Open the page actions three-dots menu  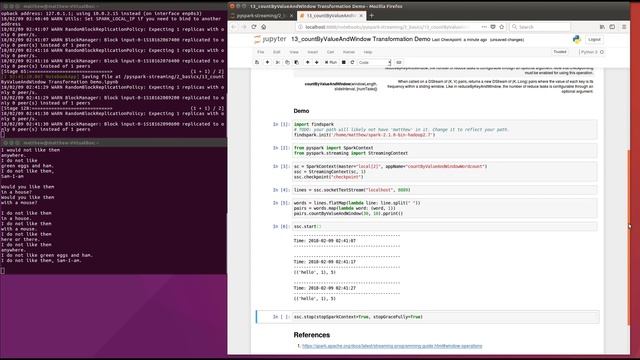pos(484,27)
